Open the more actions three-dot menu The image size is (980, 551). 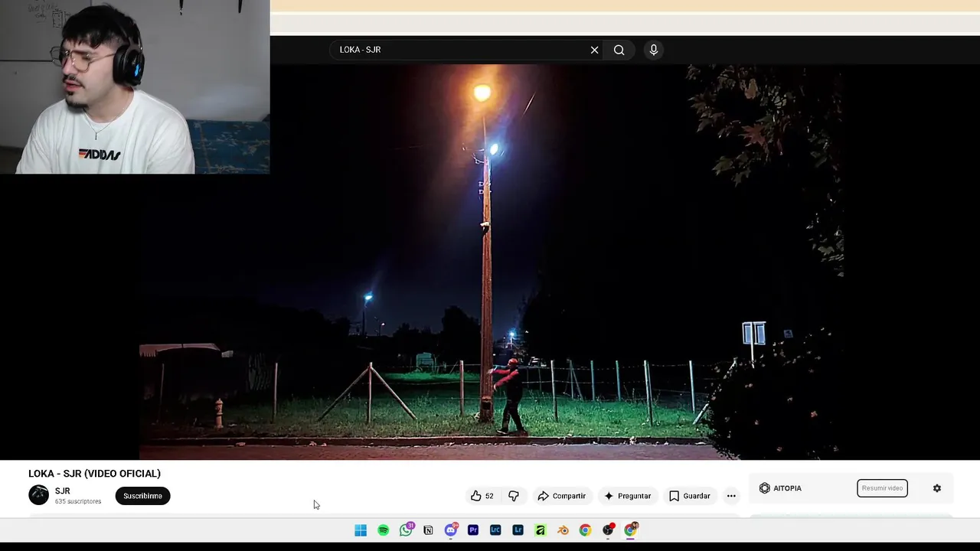pyautogui.click(x=731, y=496)
